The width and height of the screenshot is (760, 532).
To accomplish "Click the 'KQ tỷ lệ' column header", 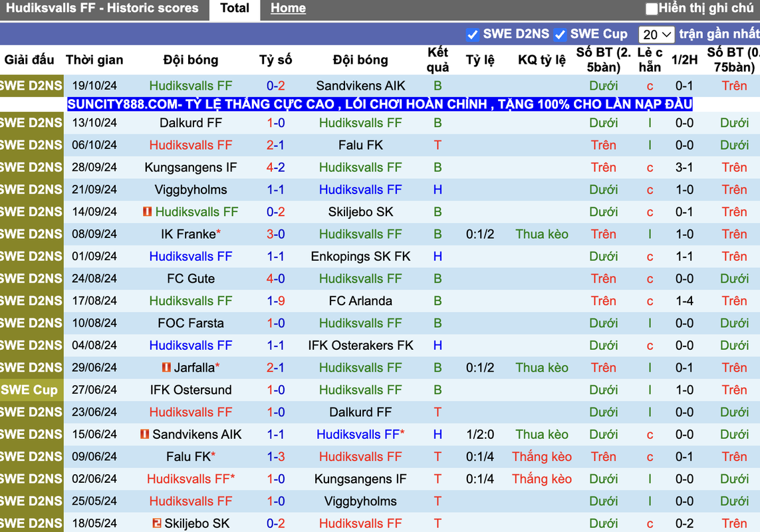I will tap(542, 60).
